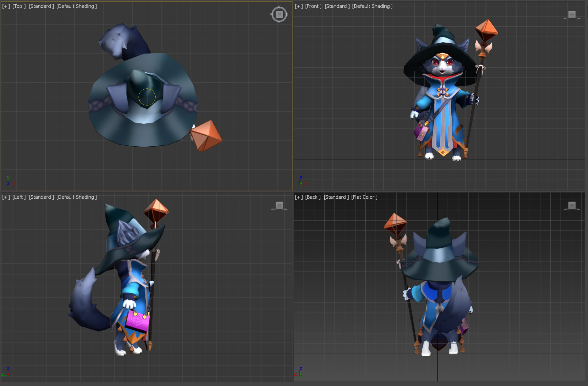Viewport: 588px width, 386px height.
Task: Open the [Default Shading] menu in Top viewport
Action: coord(77,6)
